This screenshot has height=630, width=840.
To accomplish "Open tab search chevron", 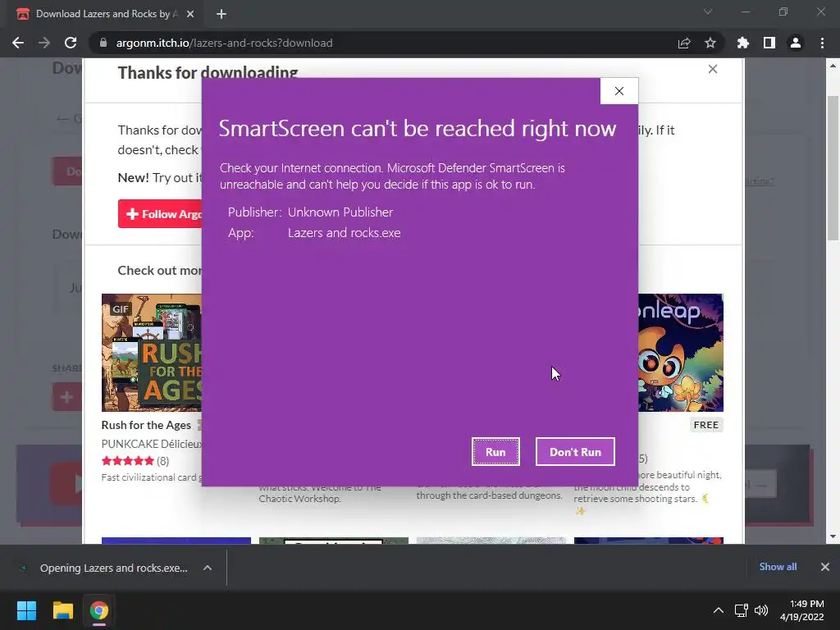I will tap(708, 11).
